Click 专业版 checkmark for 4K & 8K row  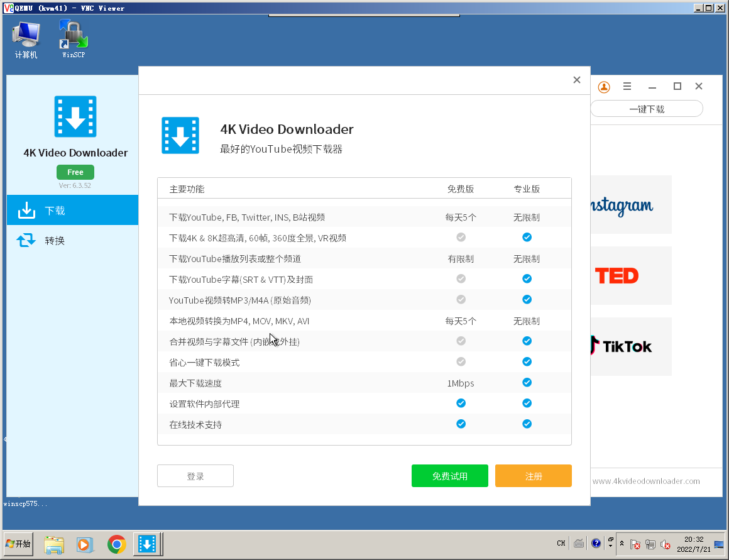(527, 237)
